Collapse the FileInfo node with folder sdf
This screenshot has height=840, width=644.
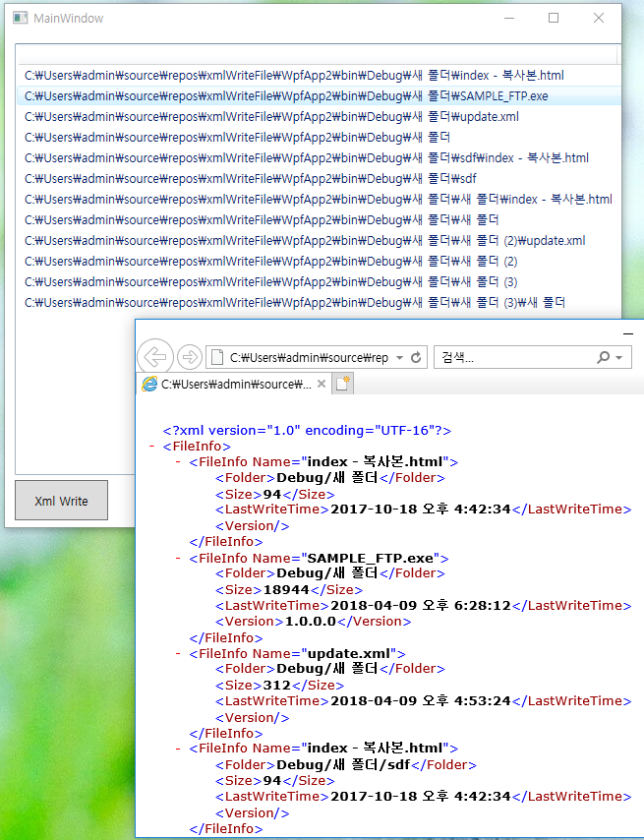(178, 749)
